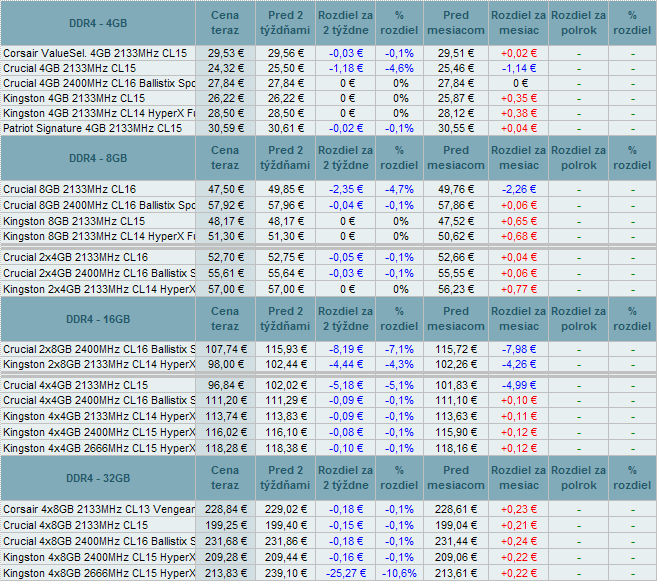Click Crucial 2x8GB 2400MHz CL16 Ballistix name
The image size is (657, 581).
pyautogui.click(x=99, y=349)
